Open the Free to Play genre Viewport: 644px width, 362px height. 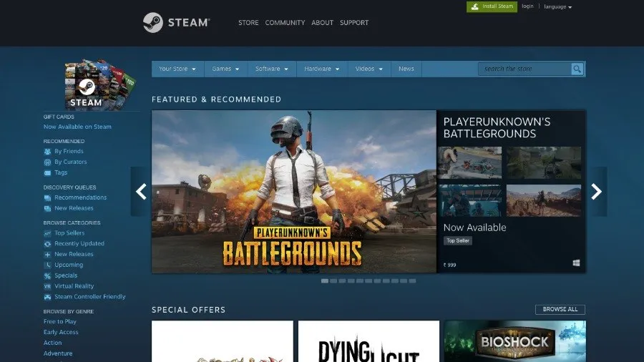click(x=60, y=322)
